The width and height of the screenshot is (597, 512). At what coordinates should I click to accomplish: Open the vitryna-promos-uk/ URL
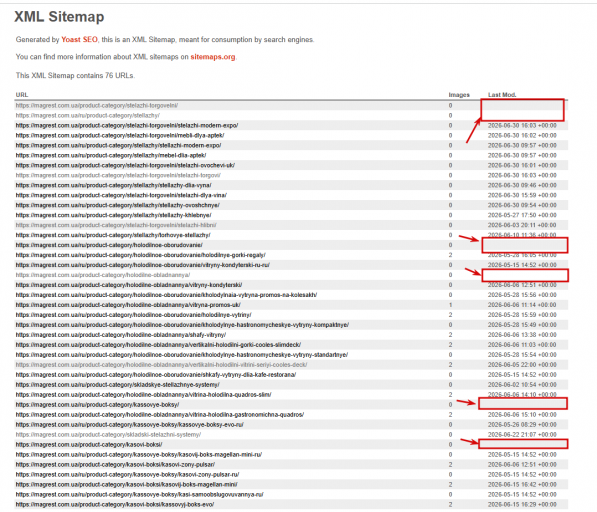coord(128,305)
